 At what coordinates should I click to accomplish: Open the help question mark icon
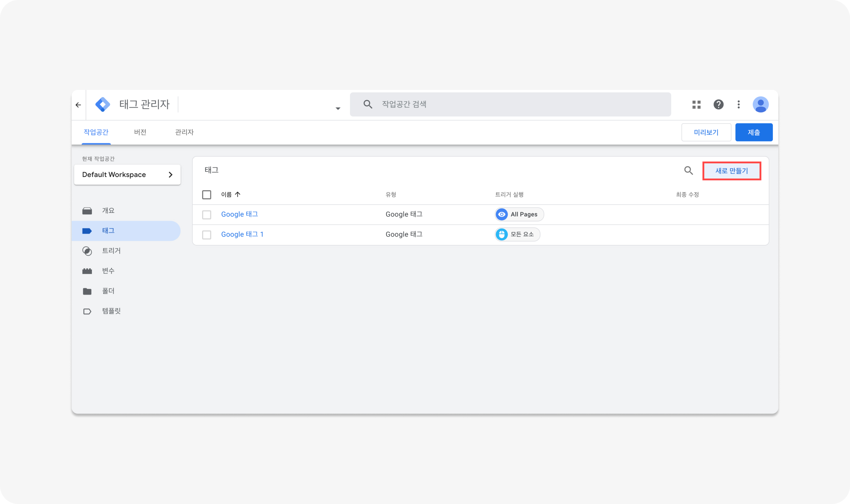pyautogui.click(x=718, y=104)
